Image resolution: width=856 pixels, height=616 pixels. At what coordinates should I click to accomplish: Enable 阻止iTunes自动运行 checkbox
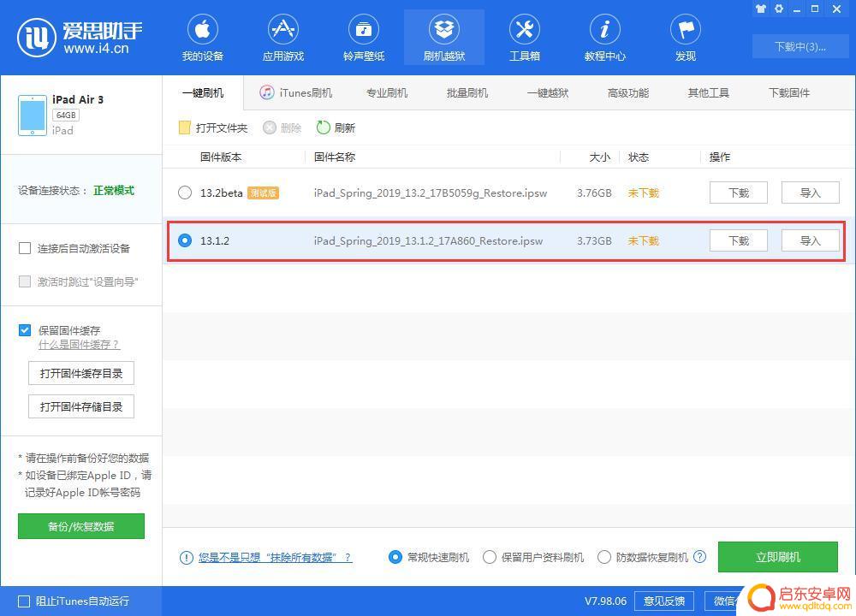tap(24, 601)
